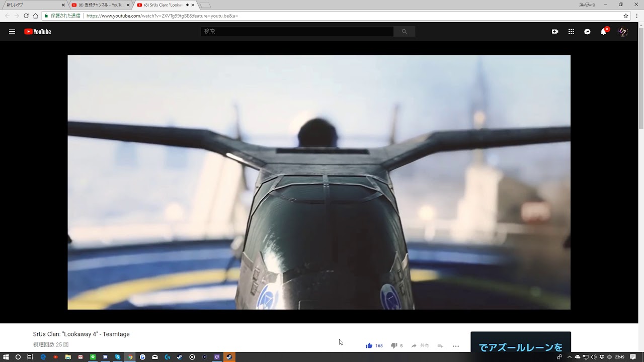The width and height of the screenshot is (644, 362).
Task: Open the network tray icon
Action: [x=585, y=357]
